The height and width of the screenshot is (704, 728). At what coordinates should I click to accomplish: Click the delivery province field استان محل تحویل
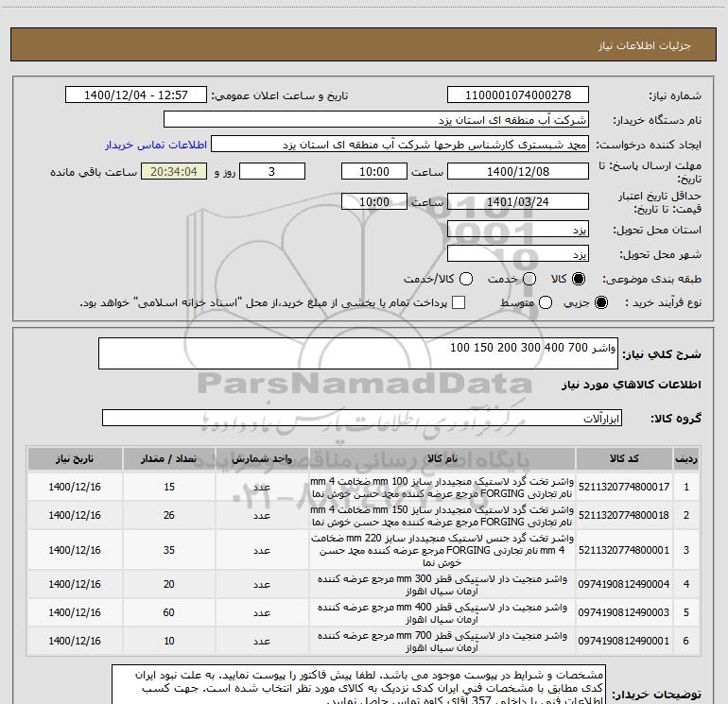pyautogui.click(x=518, y=230)
